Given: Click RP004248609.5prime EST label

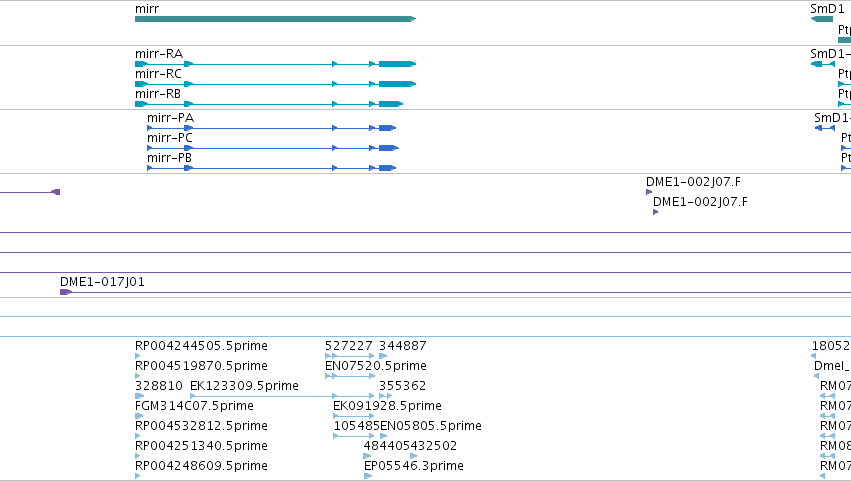Looking at the screenshot, I should pos(201,466).
